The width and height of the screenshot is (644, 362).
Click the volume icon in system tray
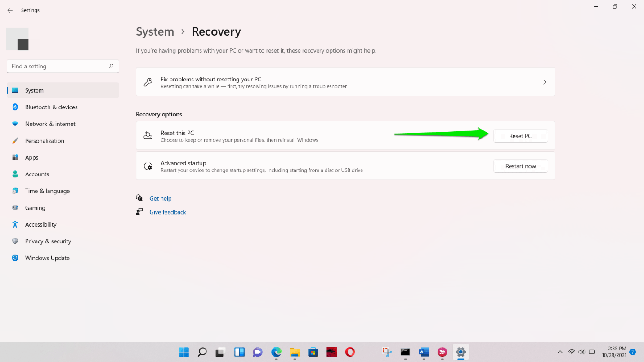tap(581, 352)
